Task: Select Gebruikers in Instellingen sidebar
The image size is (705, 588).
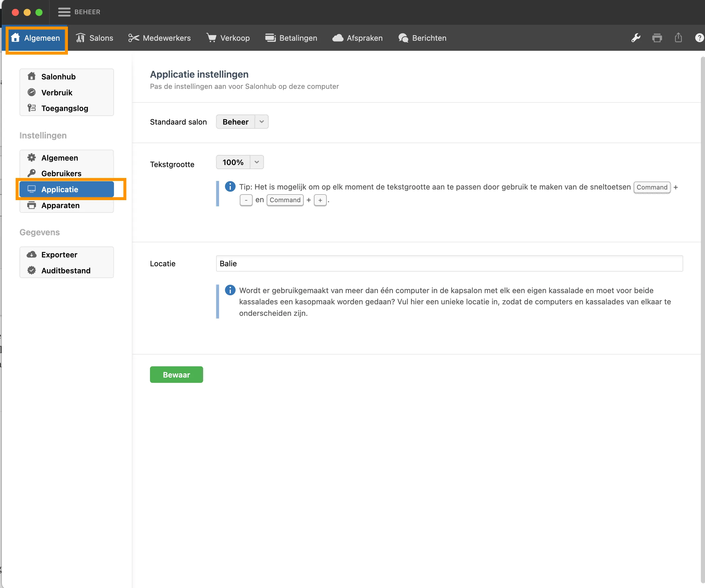Action: tap(61, 174)
